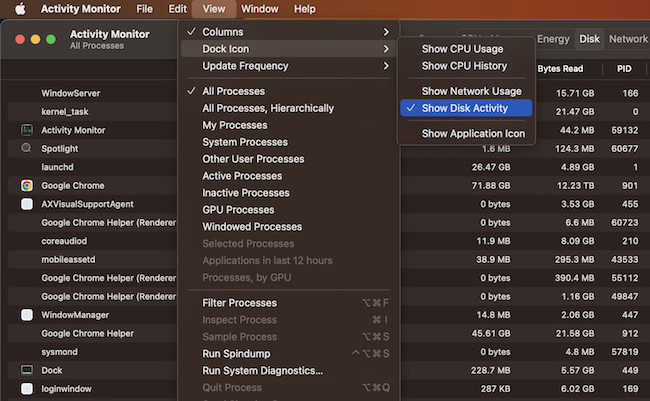Select Other User Processes menu item

click(289, 159)
